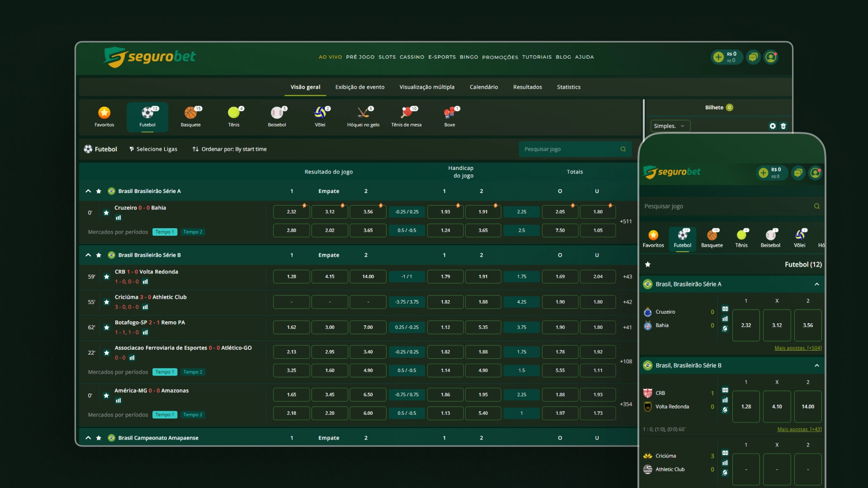The height and width of the screenshot is (488, 868).
Task: Switch to Visualização múltipla tab
Action: point(427,87)
